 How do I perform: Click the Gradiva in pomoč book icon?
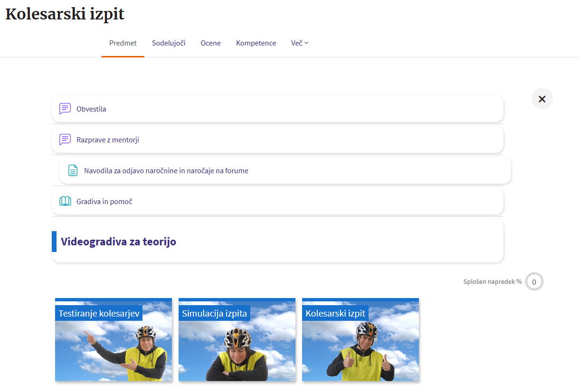[65, 201]
